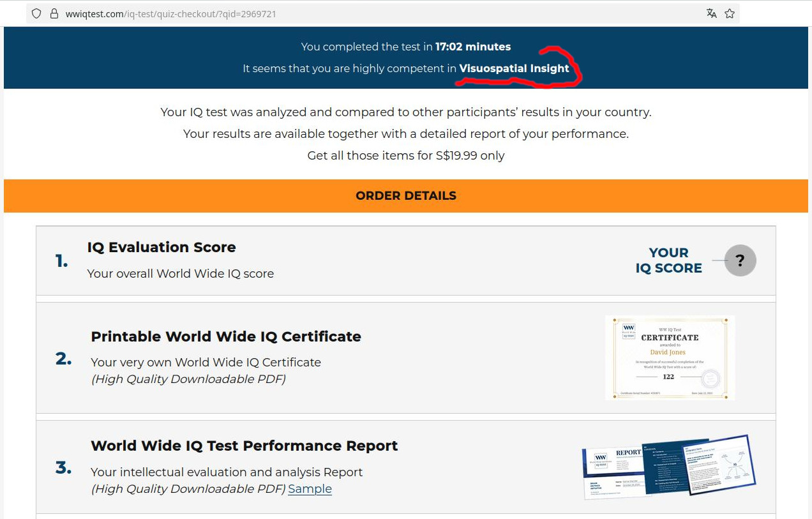The image size is (812, 519).
Task: Click YOUR IQ SCORE label text
Action: [x=668, y=260]
